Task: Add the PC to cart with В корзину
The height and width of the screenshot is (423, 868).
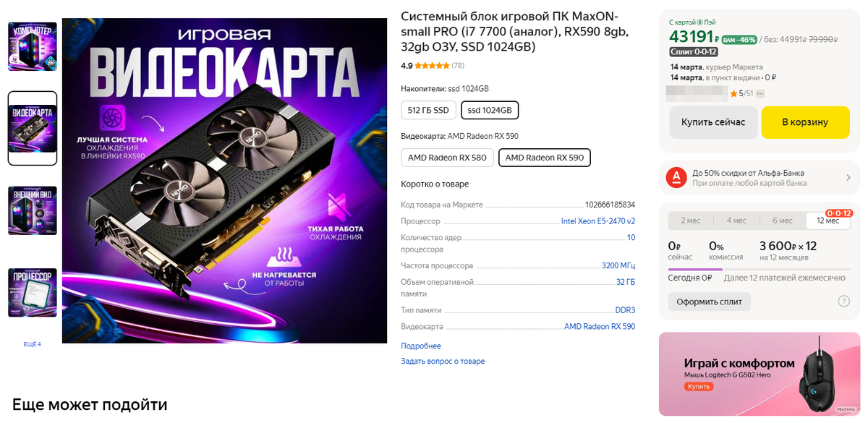Action: [x=805, y=122]
